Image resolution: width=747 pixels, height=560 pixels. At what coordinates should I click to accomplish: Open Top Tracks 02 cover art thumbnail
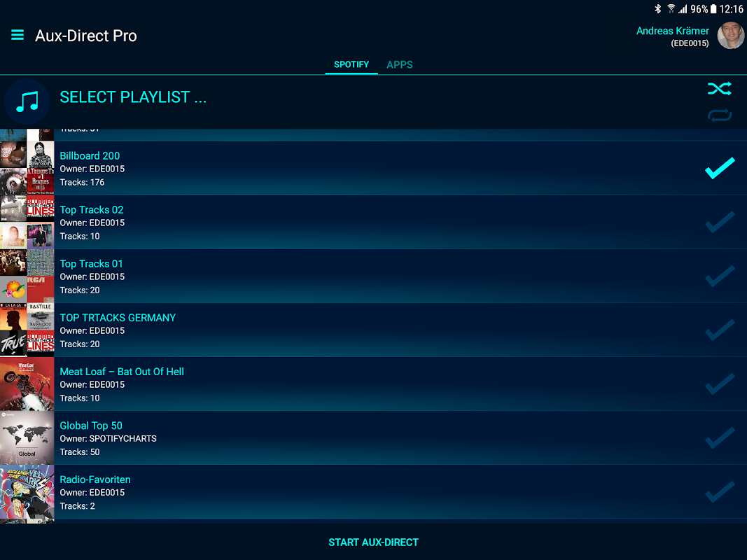pyautogui.click(x=27, y=222)
